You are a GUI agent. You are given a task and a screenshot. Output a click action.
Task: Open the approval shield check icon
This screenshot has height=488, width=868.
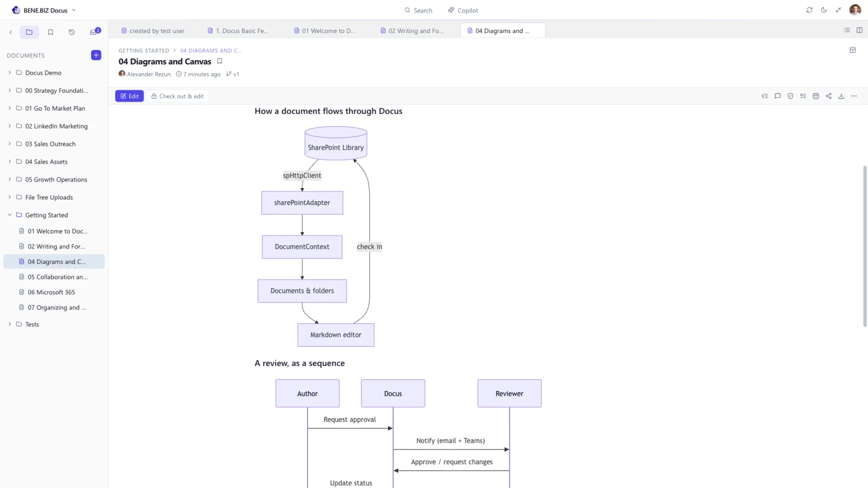tap(790, 96)
